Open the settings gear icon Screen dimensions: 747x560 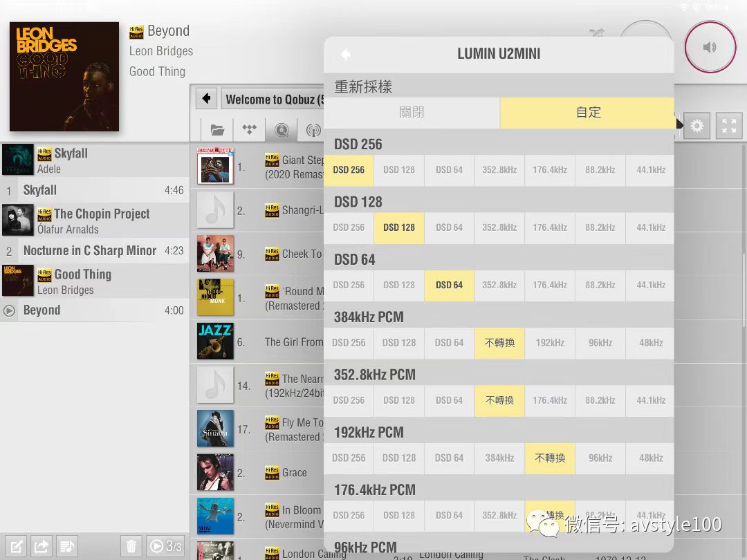[697, 126]
